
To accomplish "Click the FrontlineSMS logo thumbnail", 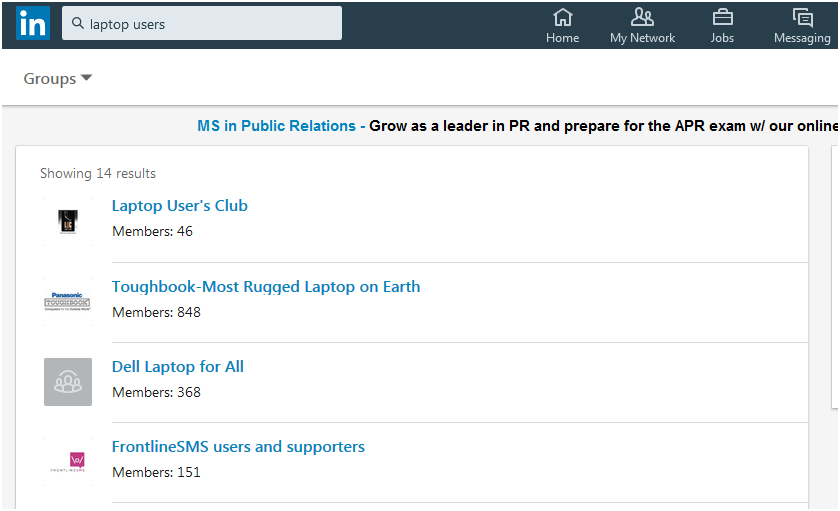I will pos(68,462).
